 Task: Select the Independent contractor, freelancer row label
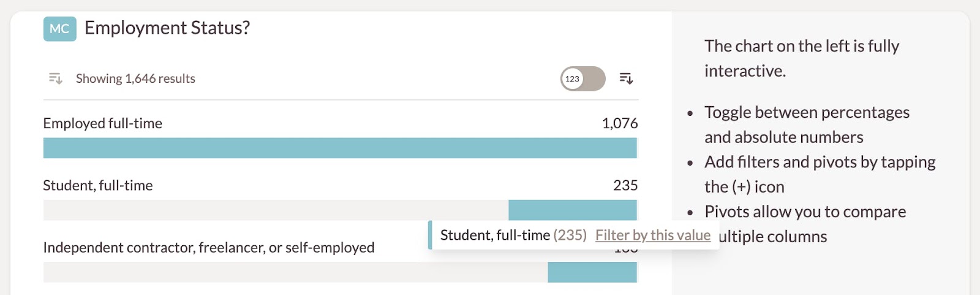pos(209,248)
